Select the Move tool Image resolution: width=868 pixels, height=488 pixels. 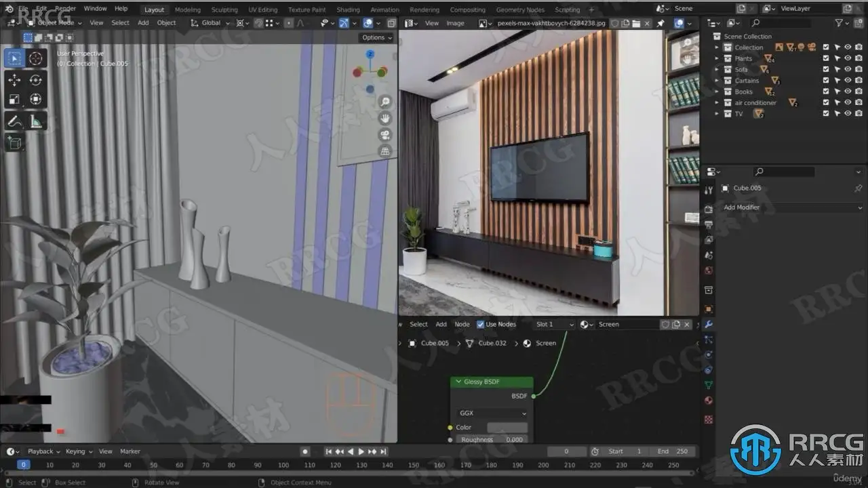click(x=14, y=80)
